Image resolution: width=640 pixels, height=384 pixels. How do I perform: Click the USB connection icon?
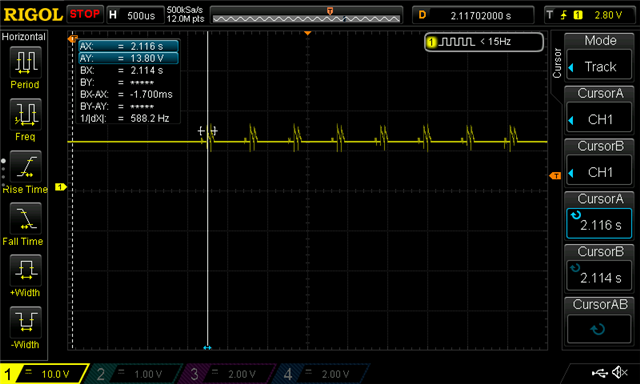pos(599,372)
